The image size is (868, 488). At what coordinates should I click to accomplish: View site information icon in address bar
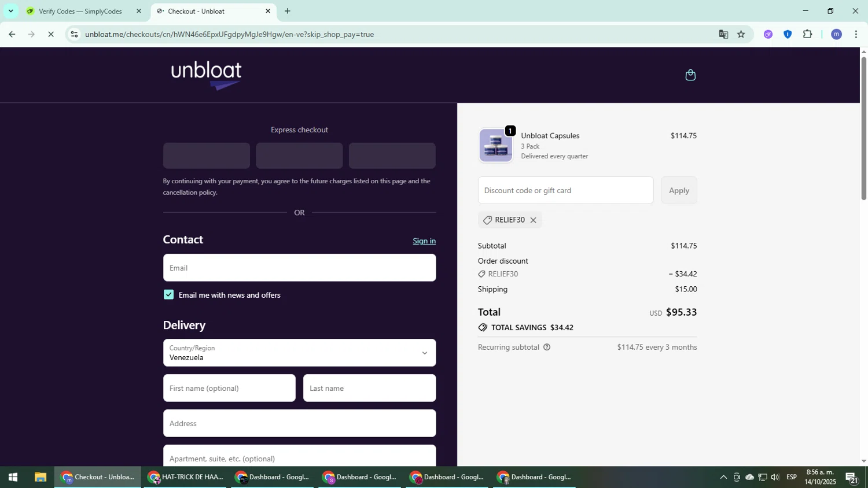tap(74, 34)
